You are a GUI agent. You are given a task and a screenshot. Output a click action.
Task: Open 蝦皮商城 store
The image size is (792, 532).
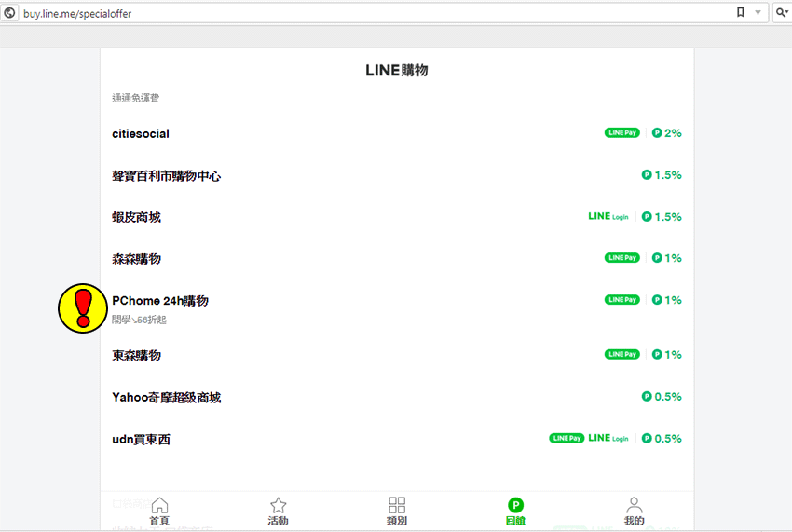pyautogui.click(x=397, y=217)
